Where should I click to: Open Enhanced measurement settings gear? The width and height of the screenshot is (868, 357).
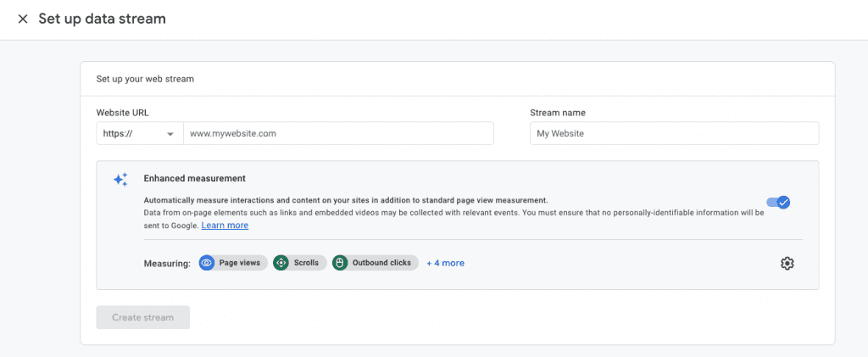coord(787,264)
